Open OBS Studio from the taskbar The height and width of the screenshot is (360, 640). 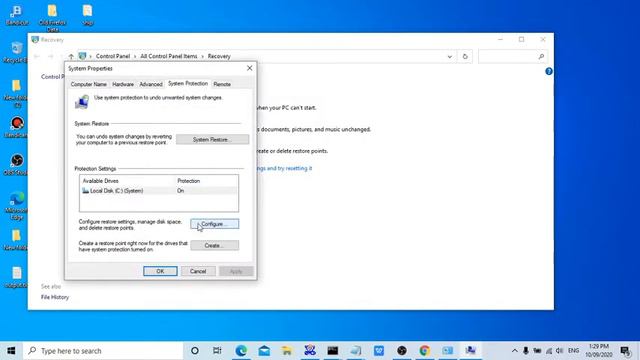402,351
